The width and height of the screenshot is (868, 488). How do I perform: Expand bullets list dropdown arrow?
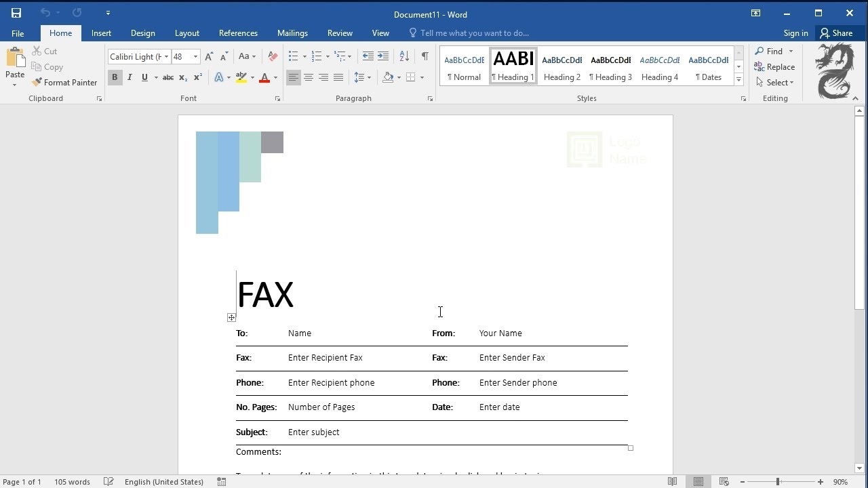pyautogui.click(x=304, y=57)
